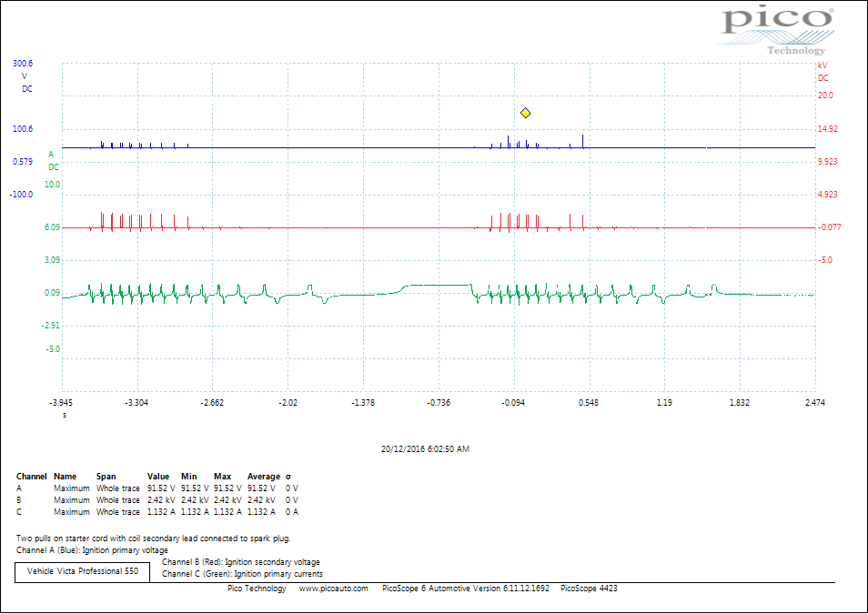Click the -2.02 time axis label
This screenshot has width=868, height=614.
coord(288,402)
